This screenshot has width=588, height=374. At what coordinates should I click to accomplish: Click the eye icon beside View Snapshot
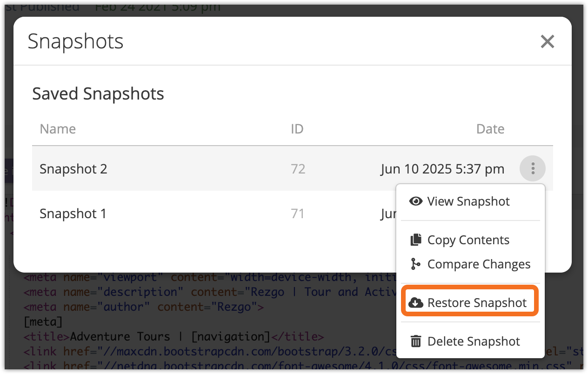click(x=415, y=201)
